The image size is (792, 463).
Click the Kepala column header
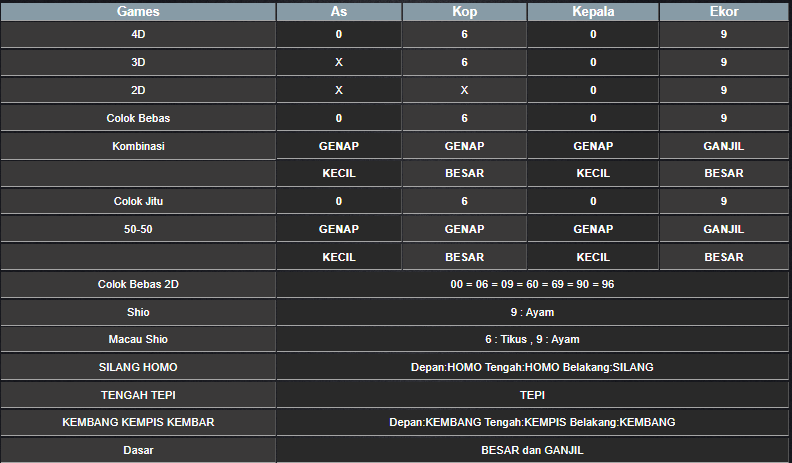click(593, 12)
